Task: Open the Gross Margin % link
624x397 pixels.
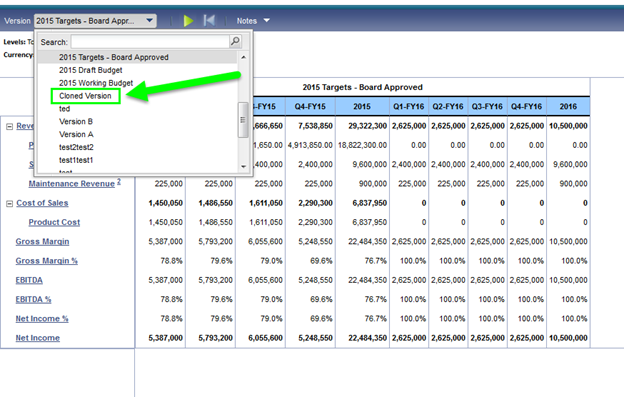Action: [x=47, y=261]
